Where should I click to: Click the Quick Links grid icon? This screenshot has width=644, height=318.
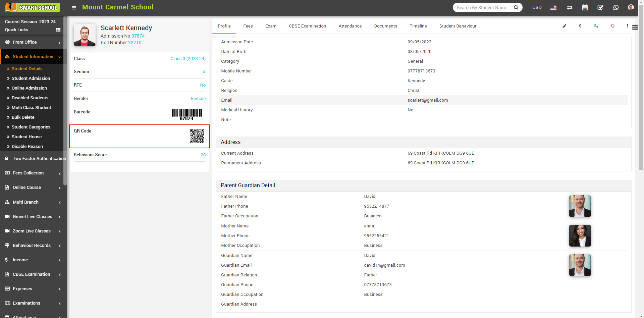pos(58,30)
